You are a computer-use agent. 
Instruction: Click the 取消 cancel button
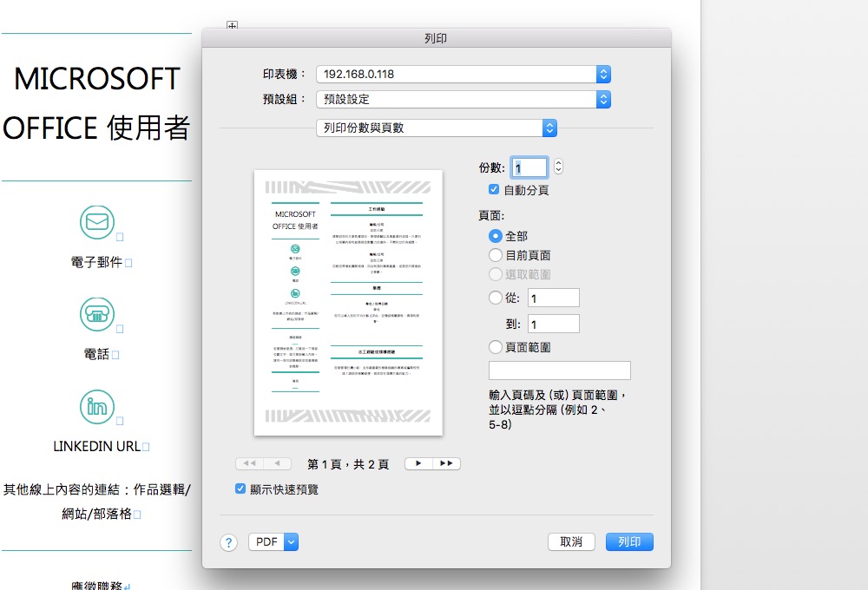[571, 542]
